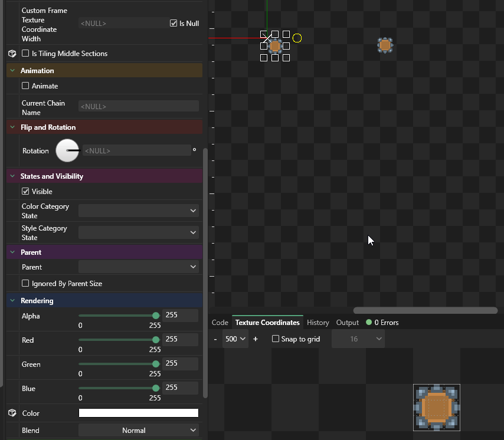
Task: Switch to the Code tab
Action: tap(220, 323)
